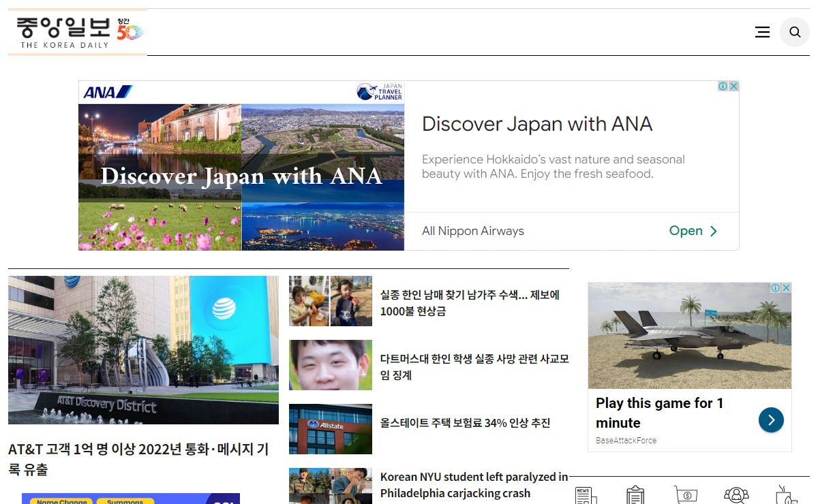This screenshot has width=818, height=504.
Task: Open the people search icon
Action: (x=736, y=495)
